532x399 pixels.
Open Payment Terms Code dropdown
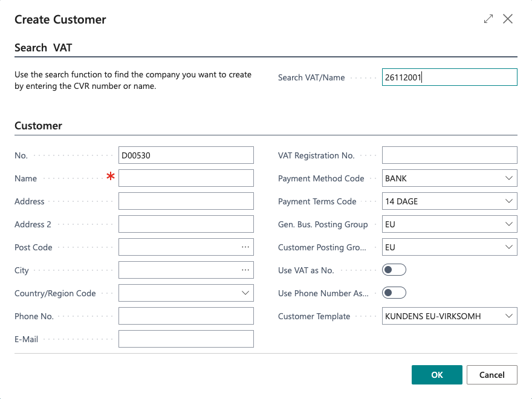(508, 201)
